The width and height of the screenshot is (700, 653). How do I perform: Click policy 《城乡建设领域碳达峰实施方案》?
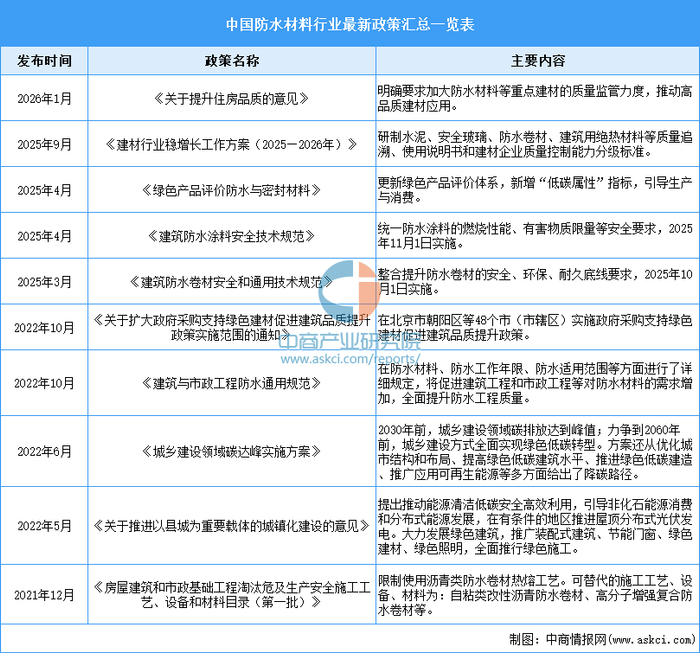[232, 451]
